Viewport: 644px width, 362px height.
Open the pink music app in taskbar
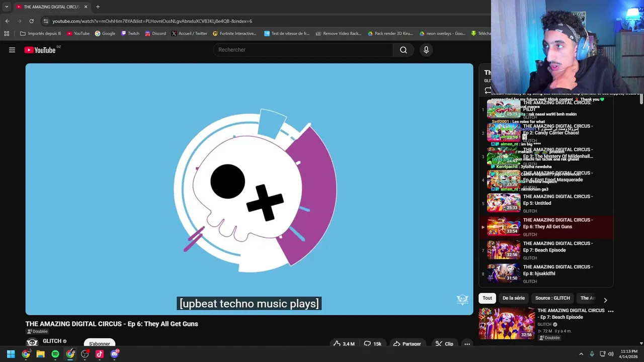[100, 354]
